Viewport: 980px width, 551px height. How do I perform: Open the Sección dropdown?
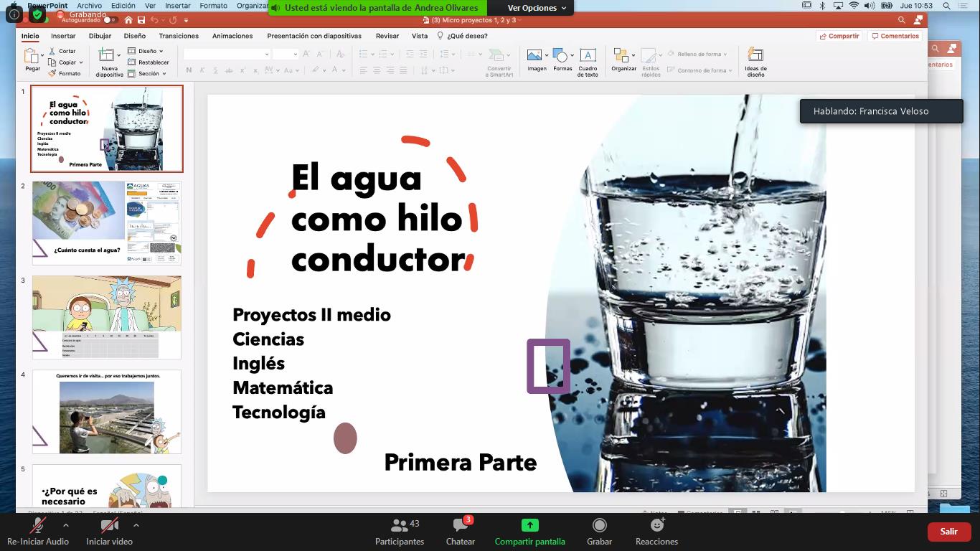point(147,73)
